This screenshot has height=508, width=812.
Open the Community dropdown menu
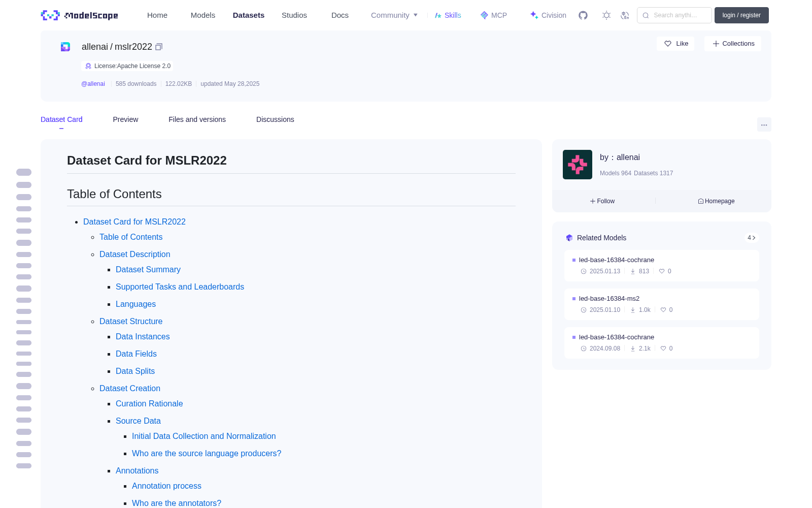(x=394, y=15)
